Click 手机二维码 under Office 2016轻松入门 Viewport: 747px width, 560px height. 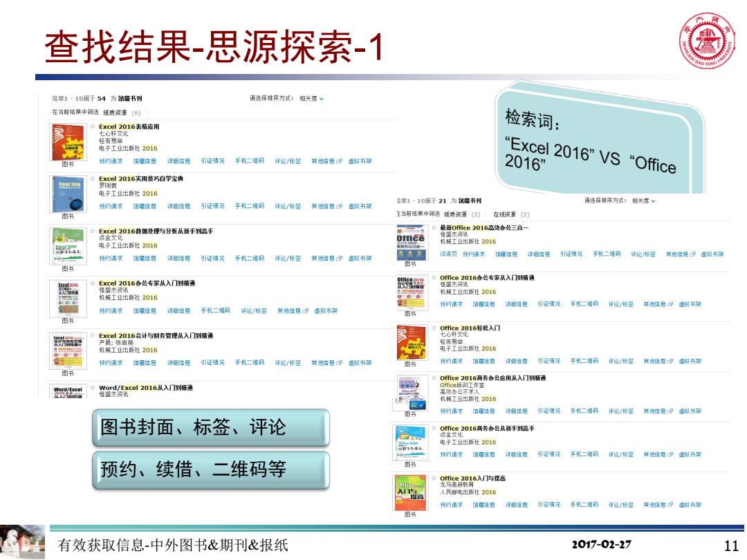pos(584,361)
